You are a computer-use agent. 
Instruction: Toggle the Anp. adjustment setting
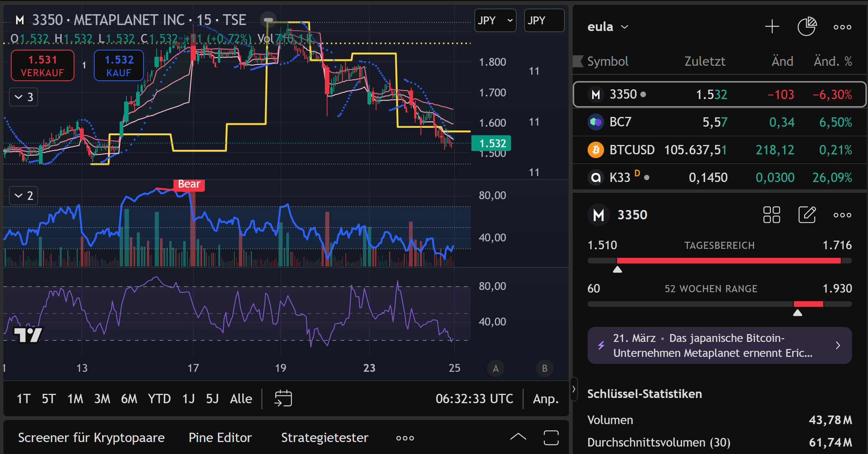545,399
